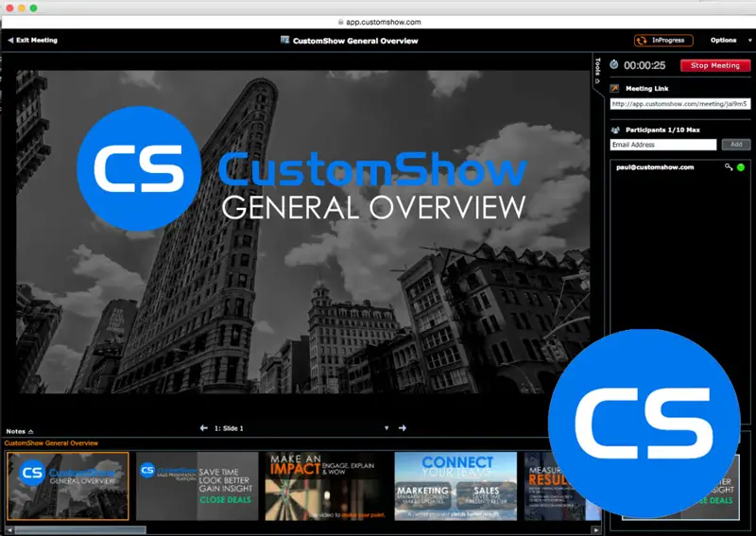Click the thumbnail strip scrollbar handle
Image resolution: width=756 pixels, height=536 pixels.
point(80,530)
